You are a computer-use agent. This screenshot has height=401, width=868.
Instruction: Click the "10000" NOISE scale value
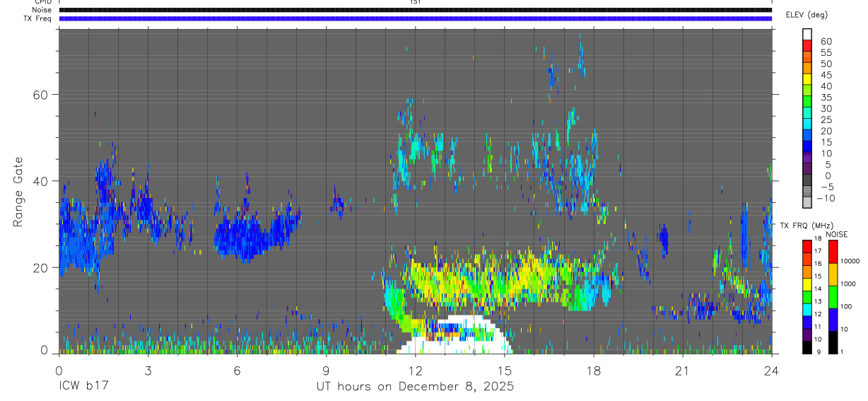[x=849, y=261]
